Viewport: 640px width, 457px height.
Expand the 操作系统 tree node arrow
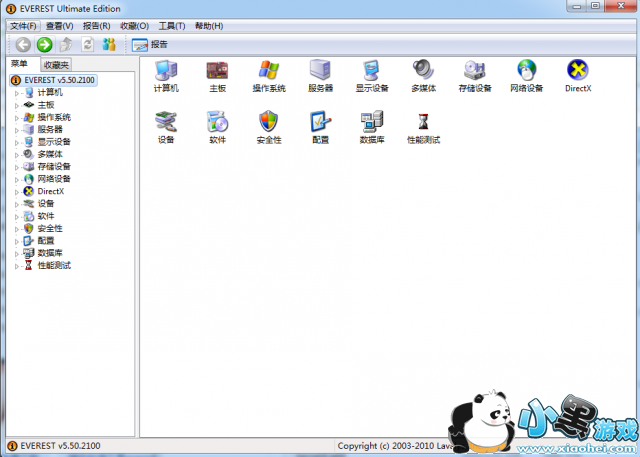tap(17, 118)
